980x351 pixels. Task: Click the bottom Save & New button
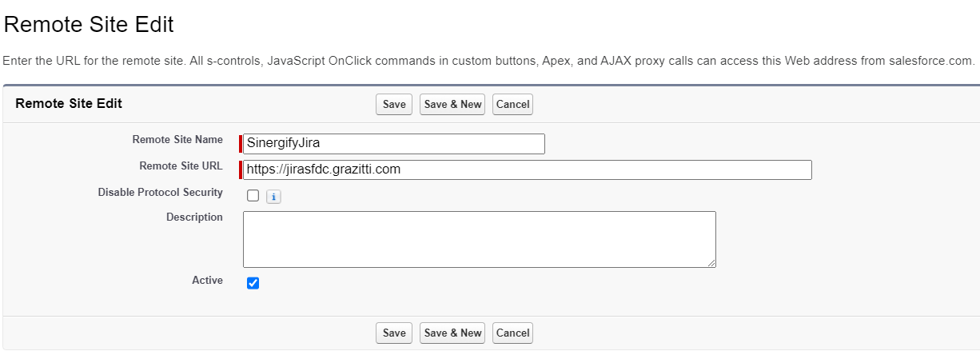click(452, 333)
